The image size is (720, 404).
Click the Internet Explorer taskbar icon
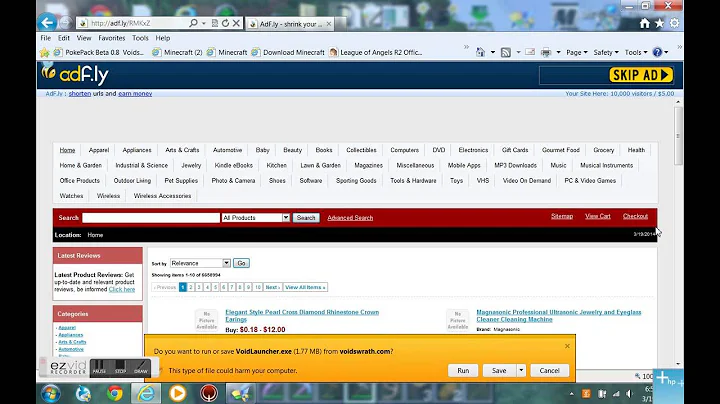(146, 393)
